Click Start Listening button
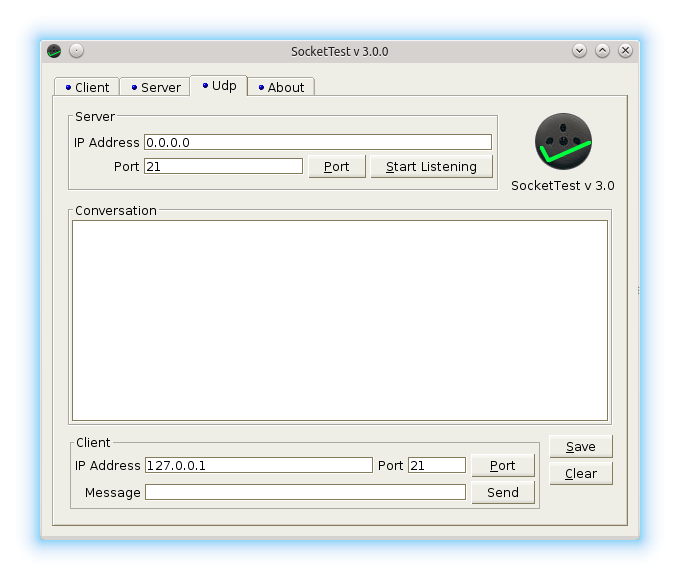This screenshot has height=580, width=680. (x=431, y=166)
